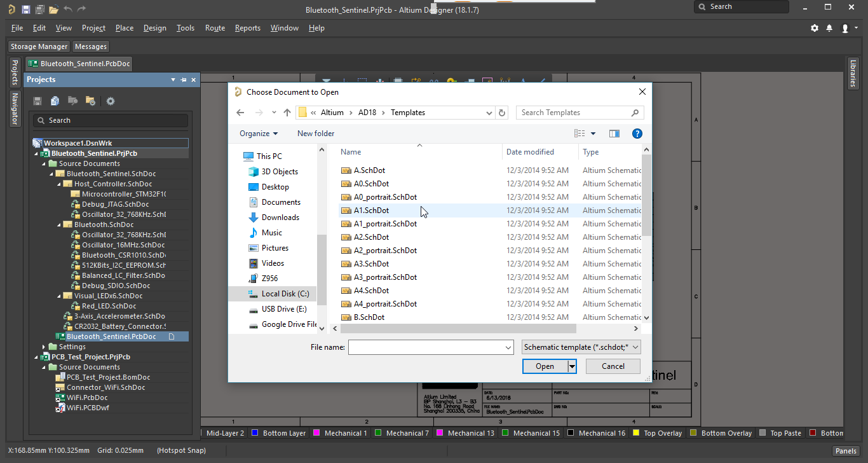Pin the Projects panel
Viewport: 868px width, 463px height.
click(183, 79)
